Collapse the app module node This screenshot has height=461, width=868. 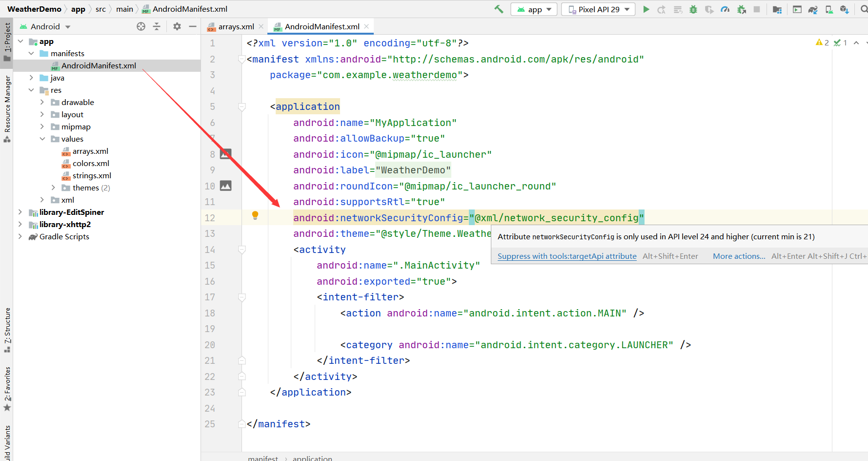coord(20,42)
